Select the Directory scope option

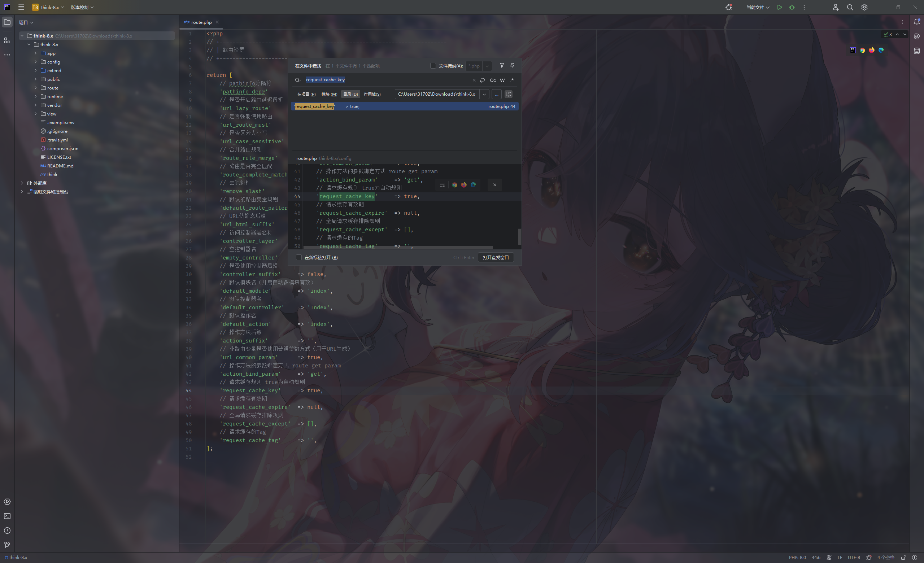[x=350, y=94]
